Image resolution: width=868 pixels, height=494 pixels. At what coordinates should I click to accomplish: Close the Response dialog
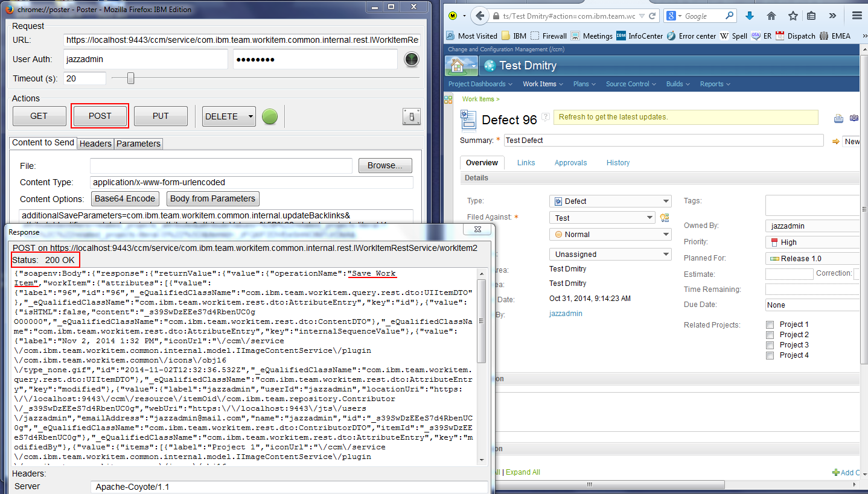click(477, 230)
